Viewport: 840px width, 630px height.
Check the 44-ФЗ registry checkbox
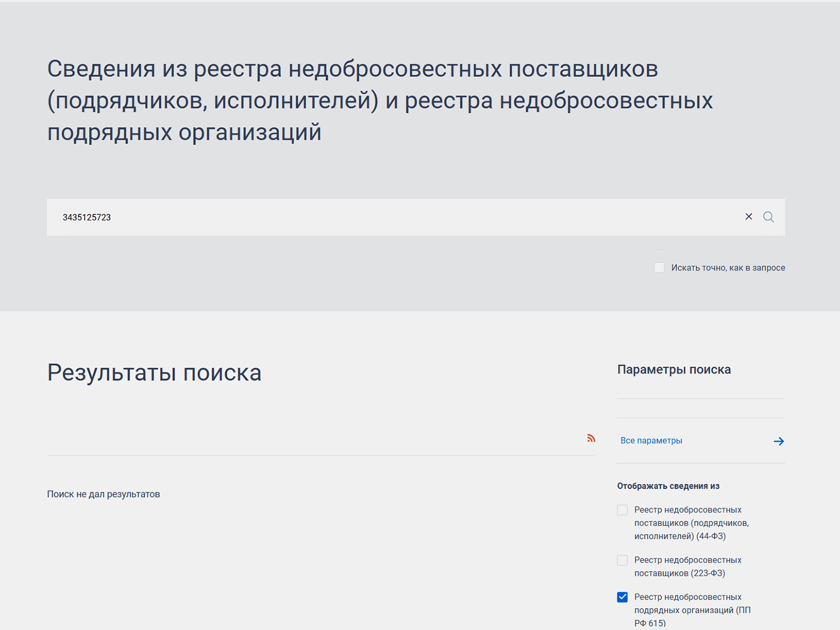pyautogui.click(x=622, y=510)
